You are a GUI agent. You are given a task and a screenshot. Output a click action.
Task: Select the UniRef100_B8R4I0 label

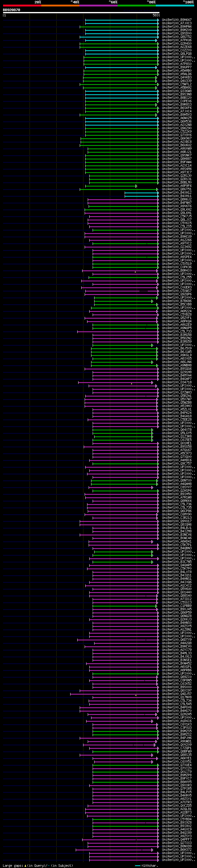[x=177, y=271]
